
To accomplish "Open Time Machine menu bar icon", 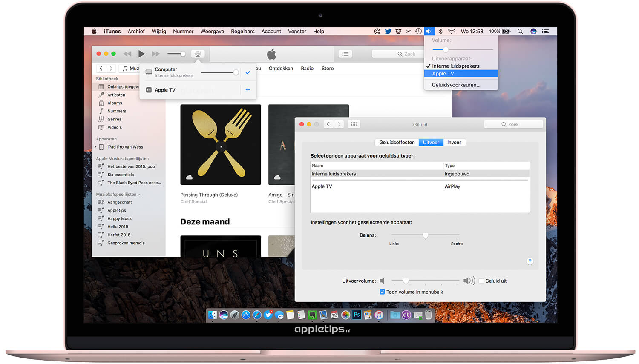I will (418, 31).
